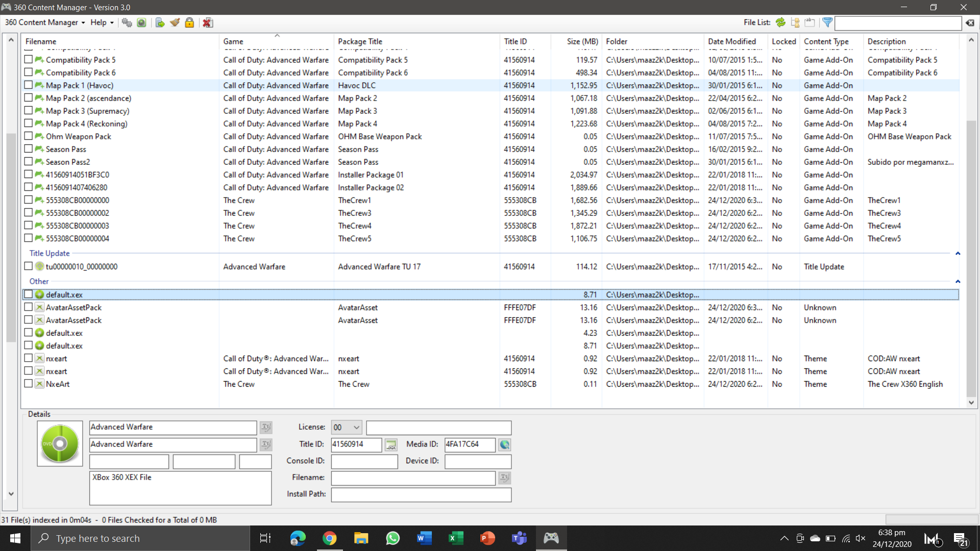
Task: Click the Console ID input field
Action: click(x=364, y=461)
